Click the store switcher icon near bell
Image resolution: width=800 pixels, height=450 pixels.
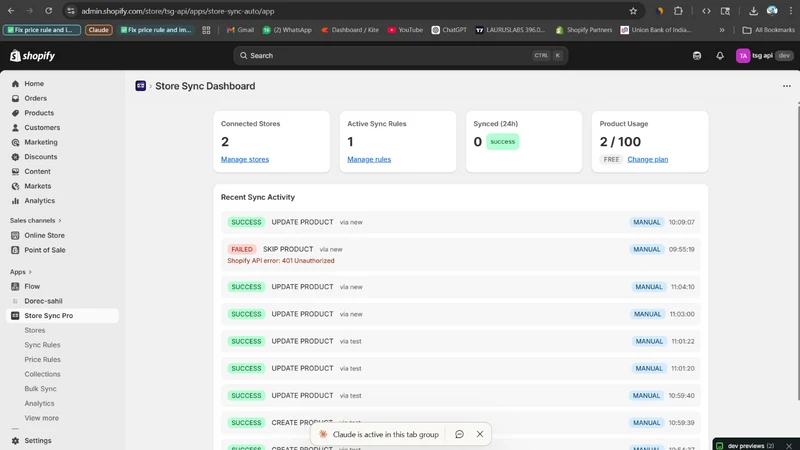pos(696,56)
